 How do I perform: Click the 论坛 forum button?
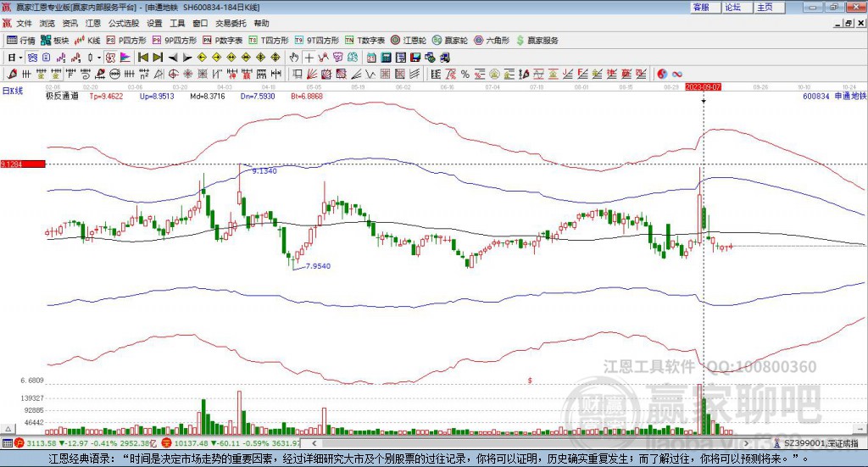[x=737, y=7]
